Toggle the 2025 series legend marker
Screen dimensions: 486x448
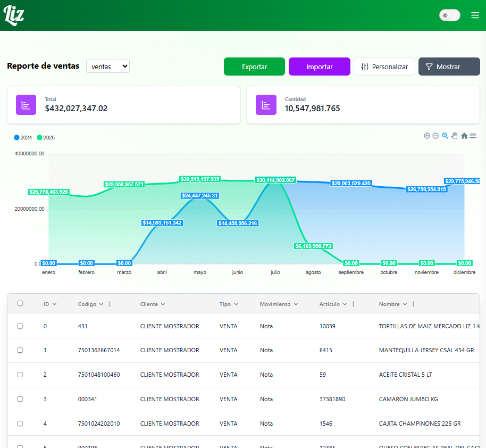click(39, 137)
